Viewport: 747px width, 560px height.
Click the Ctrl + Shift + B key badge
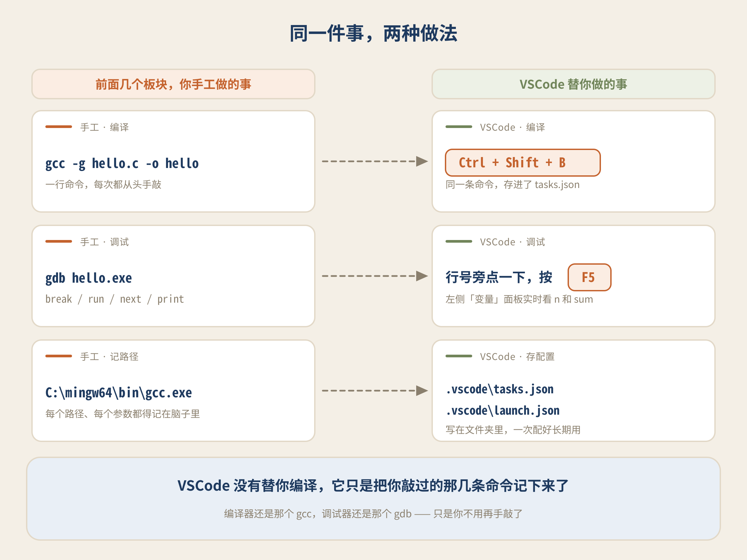click(x=523, y=163)
